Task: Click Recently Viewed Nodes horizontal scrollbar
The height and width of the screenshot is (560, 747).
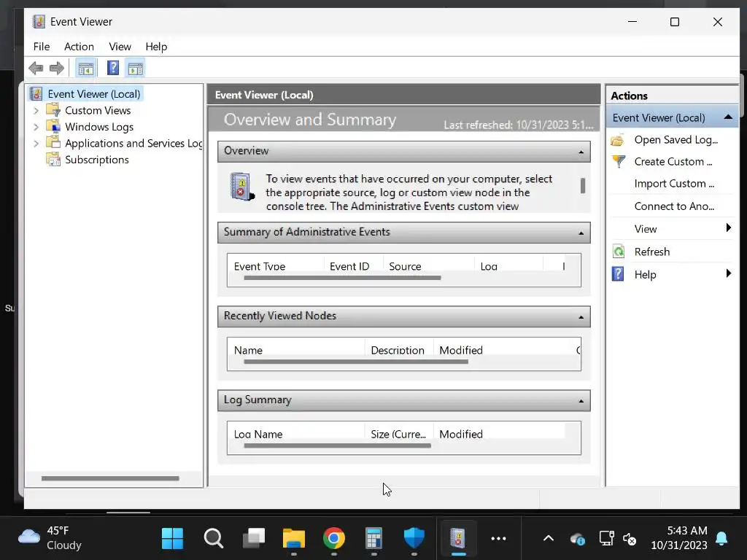Action: click(x=356, y=362)
